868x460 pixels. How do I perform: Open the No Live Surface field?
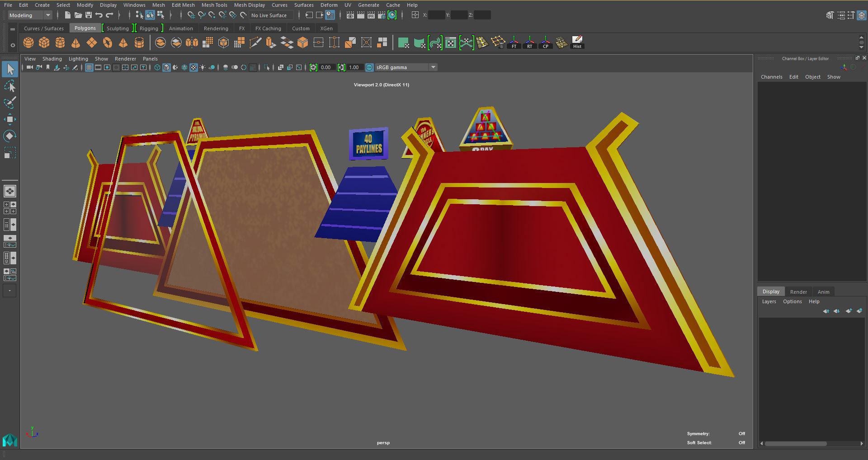(x=272, y=15)
